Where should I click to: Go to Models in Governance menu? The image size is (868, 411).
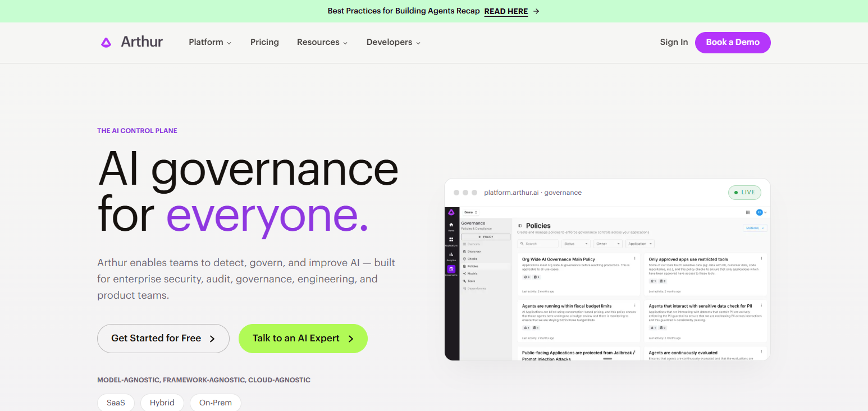485,273
